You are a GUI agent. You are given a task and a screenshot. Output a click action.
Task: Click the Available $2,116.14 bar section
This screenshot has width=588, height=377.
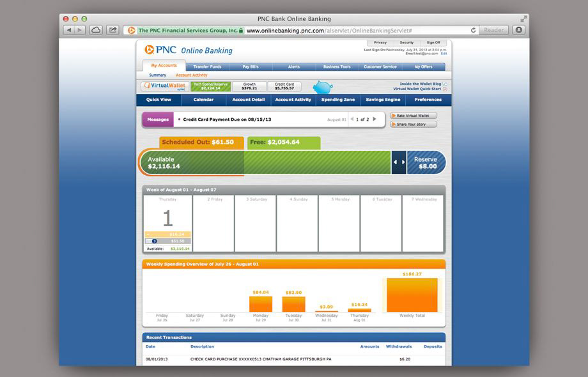tap(192, 163)
